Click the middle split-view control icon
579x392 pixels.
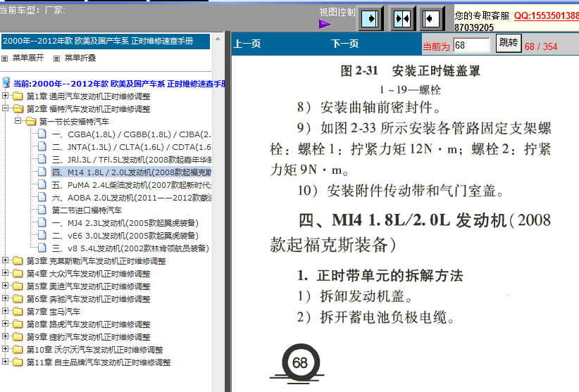tap(402, 17)
